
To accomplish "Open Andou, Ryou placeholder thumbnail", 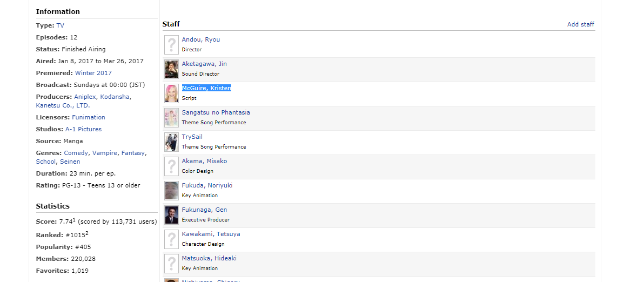I will pyautogui.click(x=171, y=45).
